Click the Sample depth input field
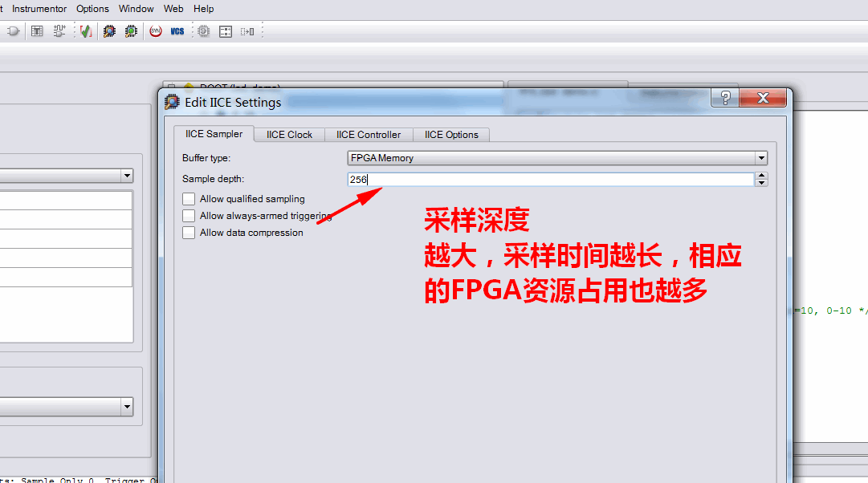868x483 pixels. tap(551, 179)
